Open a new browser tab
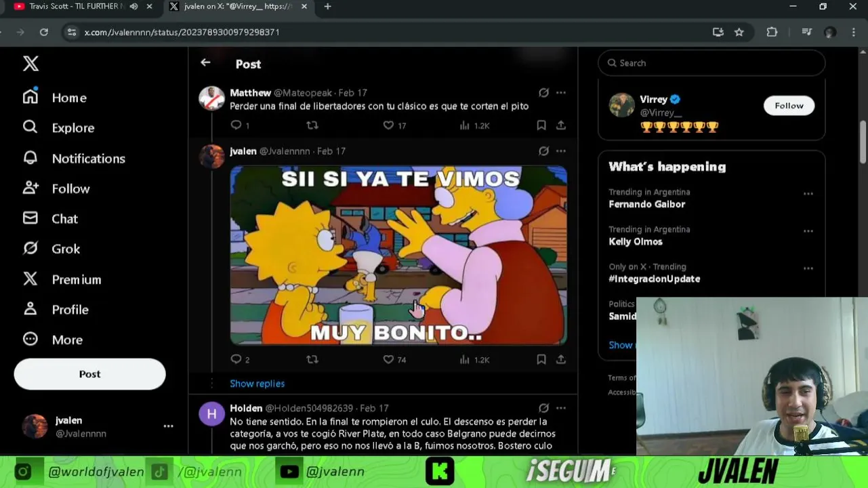The height and width of the screenshot is (488, 868). (x=328, y=7)
